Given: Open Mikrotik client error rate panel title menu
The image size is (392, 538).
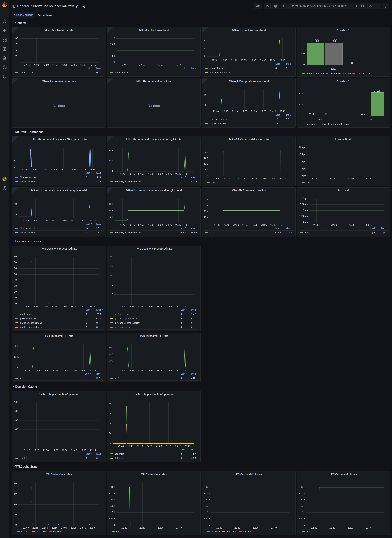Looking at the screenshot, I should tap(59, 30).
